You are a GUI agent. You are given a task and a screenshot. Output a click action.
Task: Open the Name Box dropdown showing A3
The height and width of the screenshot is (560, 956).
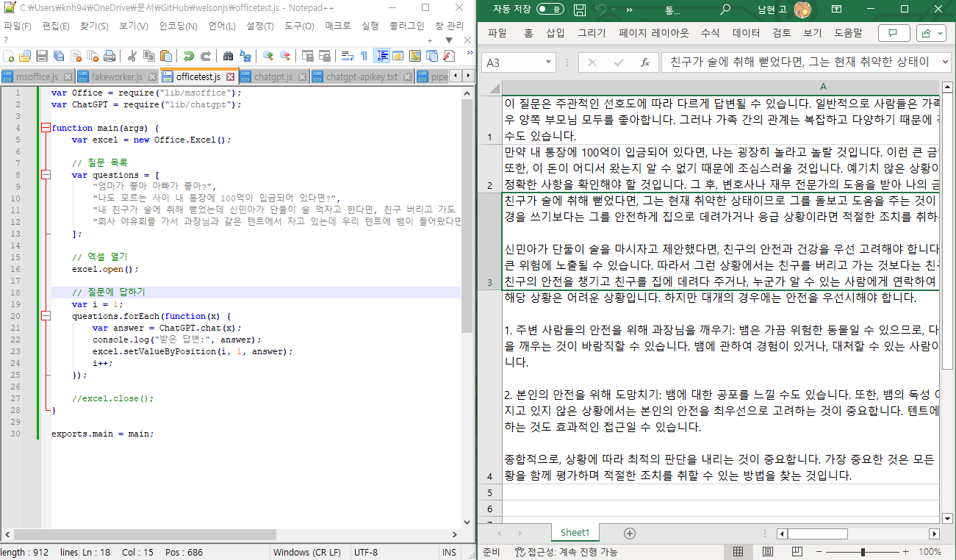point(548,63)
